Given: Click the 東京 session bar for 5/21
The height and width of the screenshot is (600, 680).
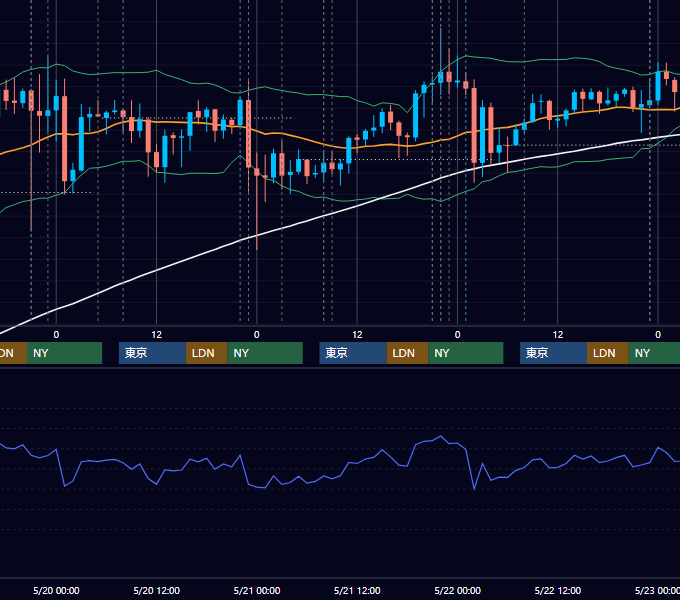Looking at the screenshot, I should 353,353.
